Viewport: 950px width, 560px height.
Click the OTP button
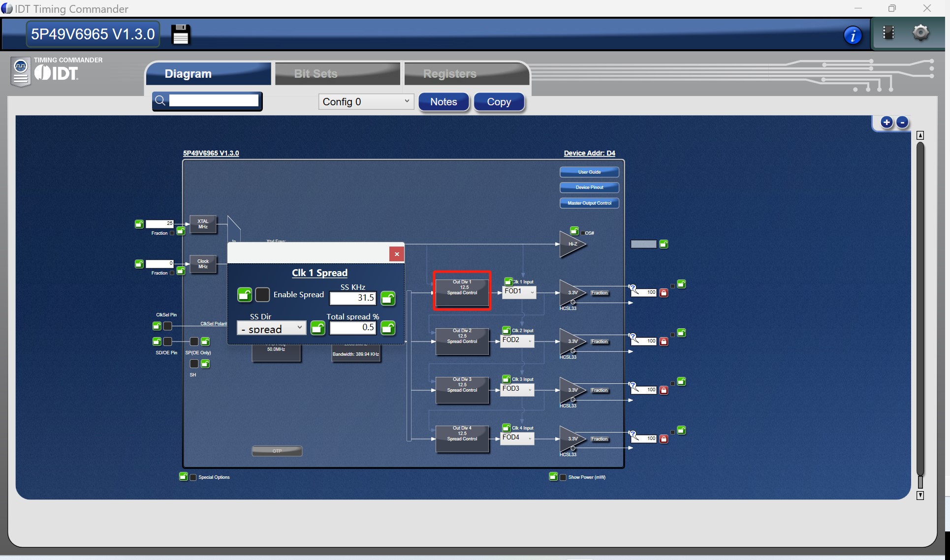(277, 451)
